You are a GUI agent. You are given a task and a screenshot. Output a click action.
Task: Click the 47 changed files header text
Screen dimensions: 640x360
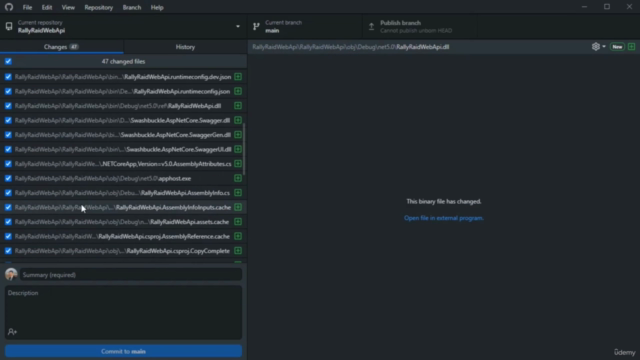(x=123, y=61)
